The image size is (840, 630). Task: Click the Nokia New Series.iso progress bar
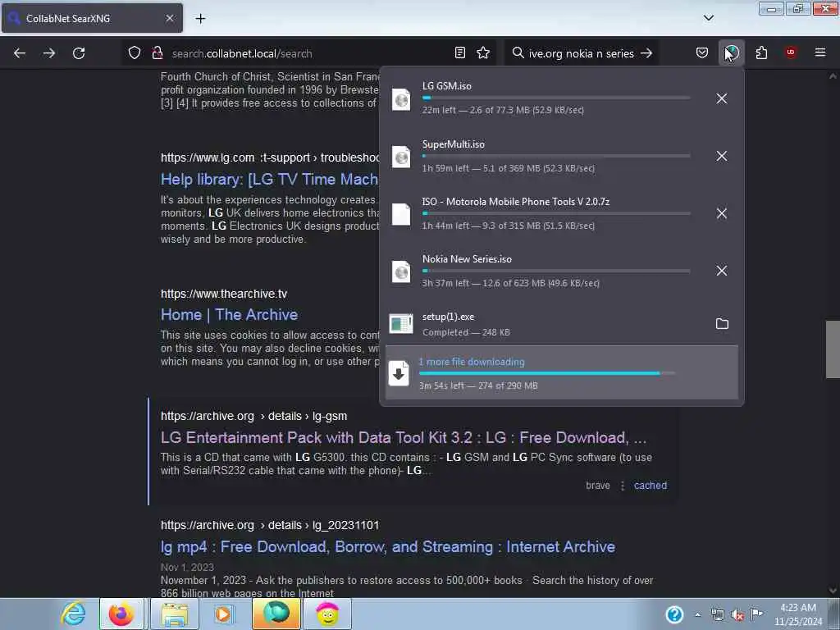[556, 271]
